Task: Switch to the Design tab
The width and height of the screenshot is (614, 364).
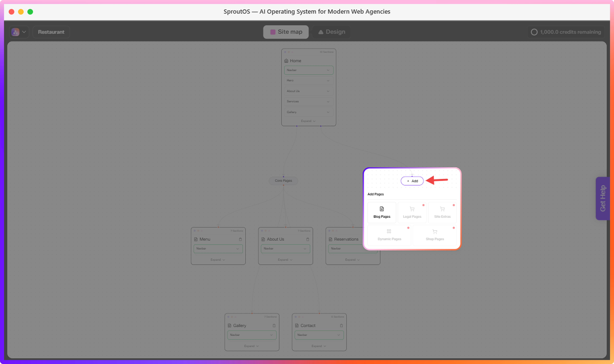Action: point(331,32)
